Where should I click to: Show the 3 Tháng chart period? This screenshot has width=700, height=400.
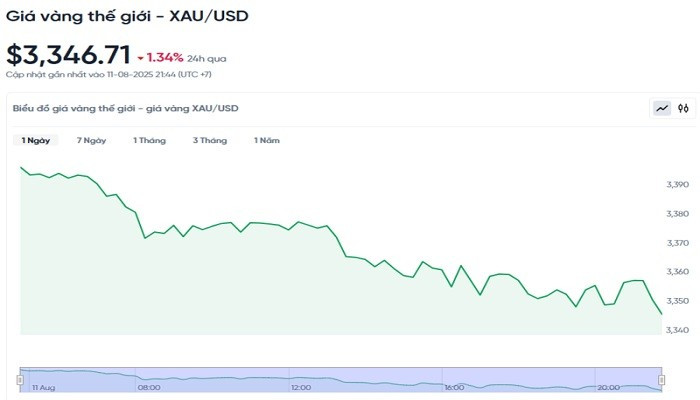209,141
